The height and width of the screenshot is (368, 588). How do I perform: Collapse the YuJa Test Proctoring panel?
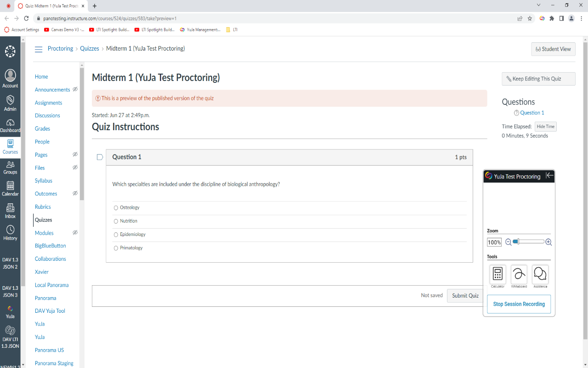point(549,176)
